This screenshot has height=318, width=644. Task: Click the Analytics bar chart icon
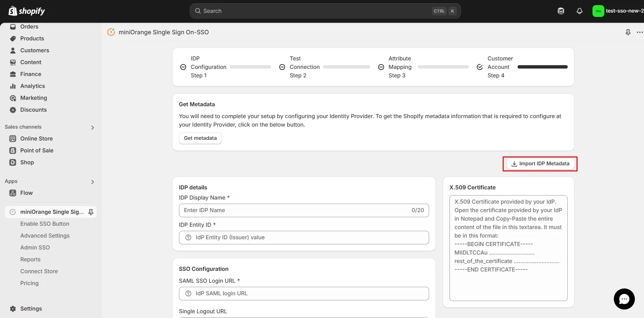[x=13, y=86]
